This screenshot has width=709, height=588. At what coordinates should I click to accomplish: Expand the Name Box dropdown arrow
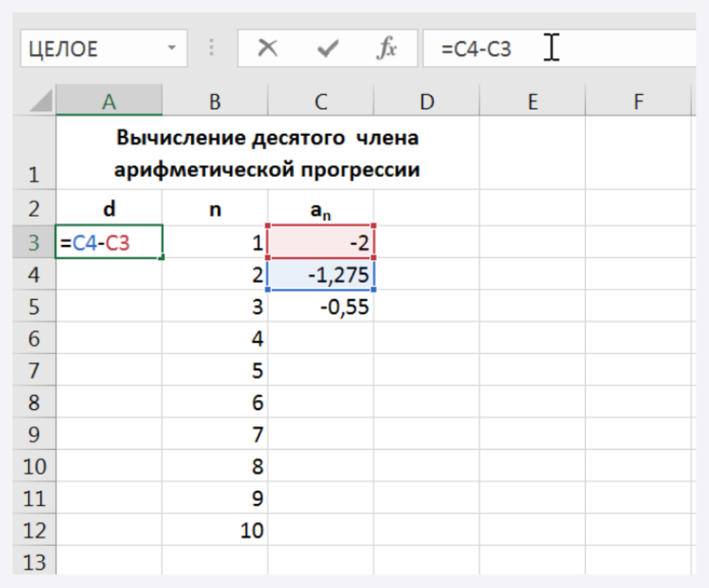pos(171,49)
